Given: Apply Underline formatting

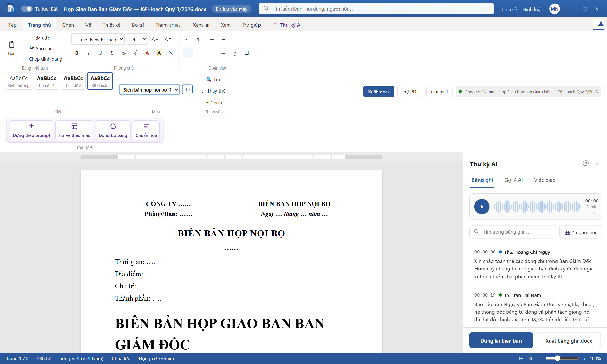Looking at the screenshot, I should pos(100,53).
